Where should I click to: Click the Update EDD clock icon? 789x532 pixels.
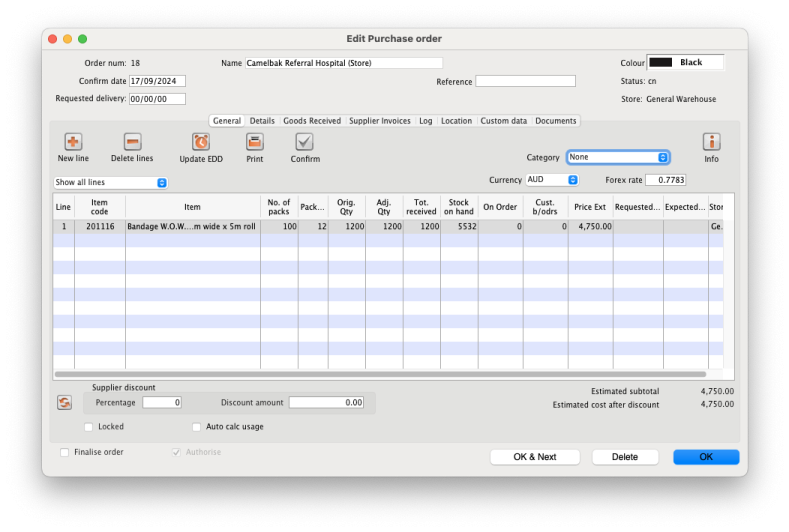(201, 142)
